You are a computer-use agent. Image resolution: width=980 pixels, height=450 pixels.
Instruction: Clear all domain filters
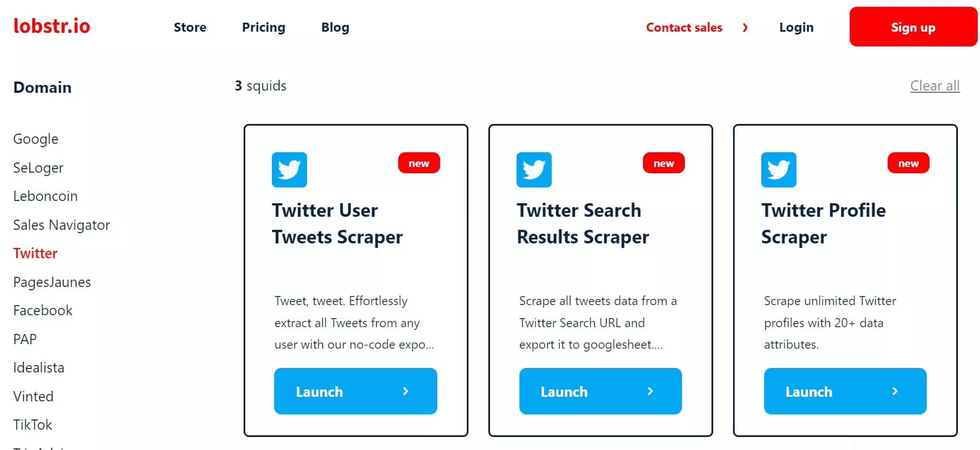coord(934,86)
